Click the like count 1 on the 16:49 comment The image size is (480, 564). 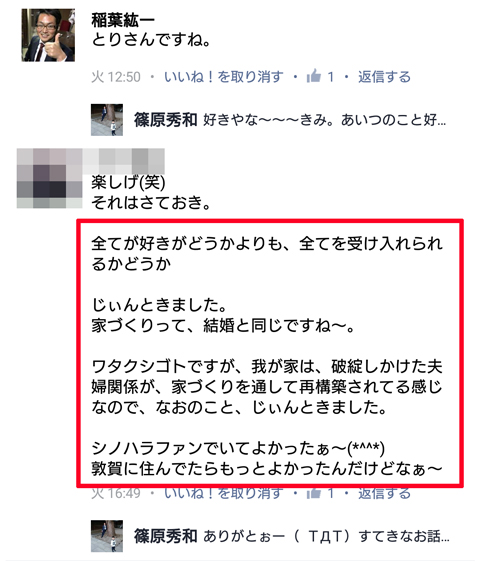pos(331,493)
